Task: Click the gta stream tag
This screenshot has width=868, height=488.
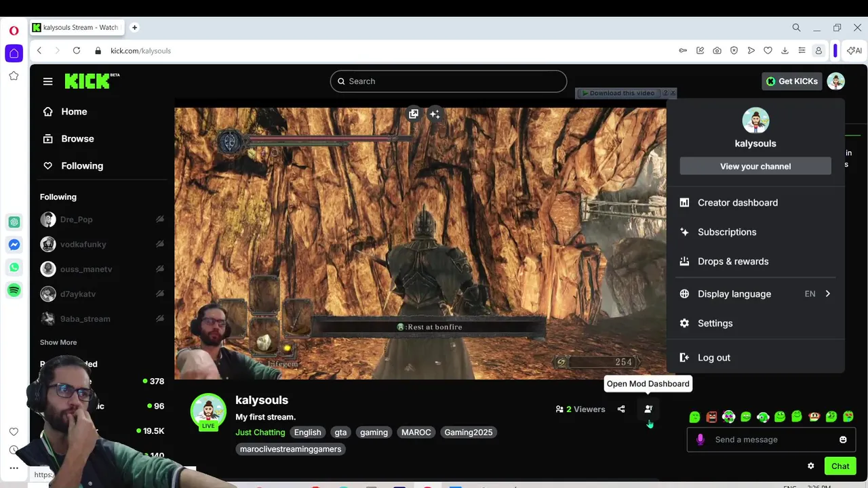Action: pyautogui.click(x=340, y=432)
